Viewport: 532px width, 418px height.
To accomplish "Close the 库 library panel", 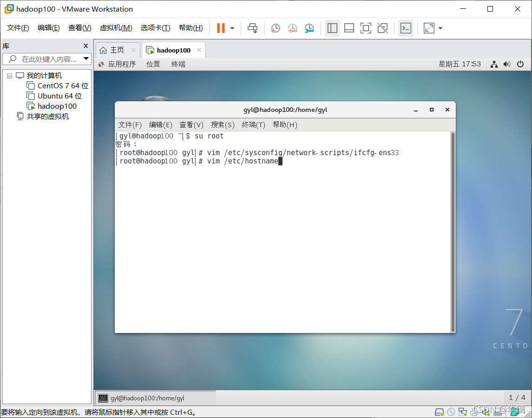I will click(86, 46).
